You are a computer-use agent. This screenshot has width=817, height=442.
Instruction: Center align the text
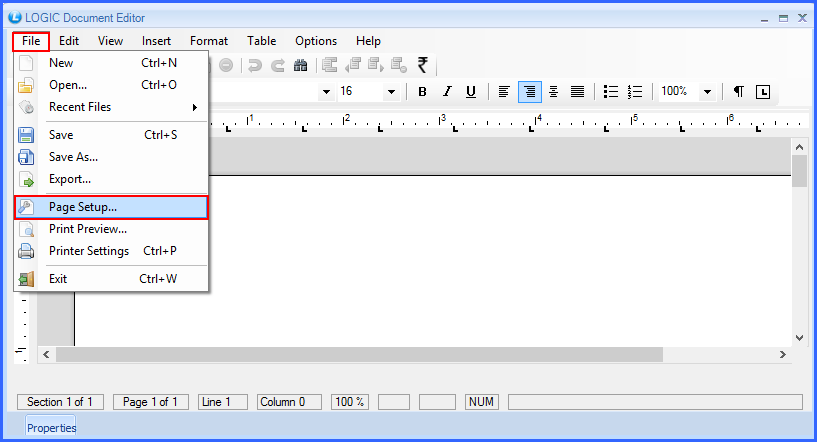click(x=553, y=92)
